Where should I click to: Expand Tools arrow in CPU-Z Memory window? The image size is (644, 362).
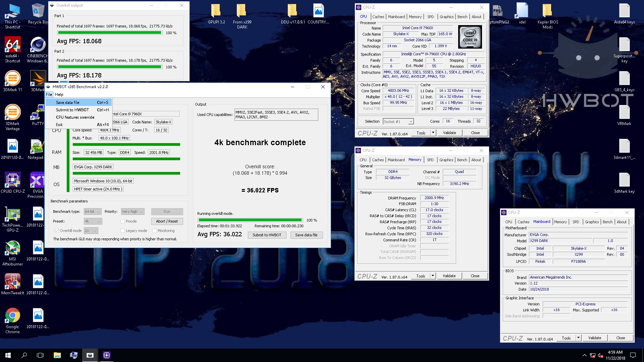(x=433, y=276)
